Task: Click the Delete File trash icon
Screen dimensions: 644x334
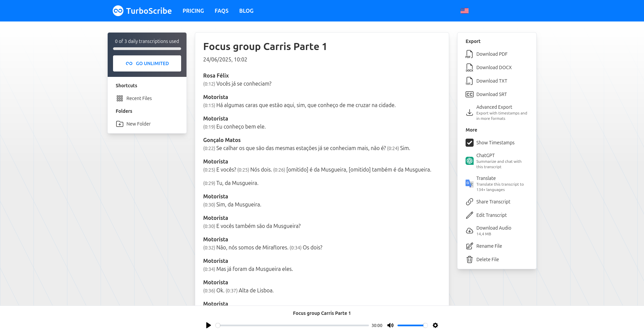Action: click(469, 259)
